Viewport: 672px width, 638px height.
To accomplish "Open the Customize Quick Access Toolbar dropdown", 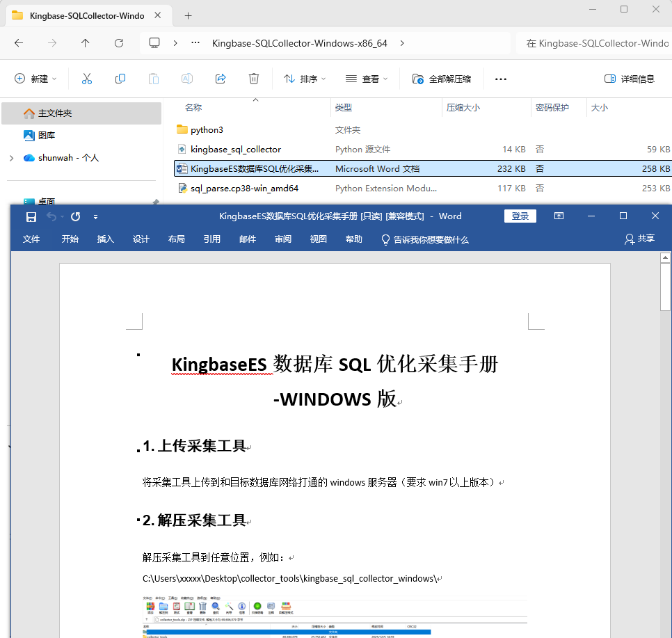I will (x=95, y=217).
